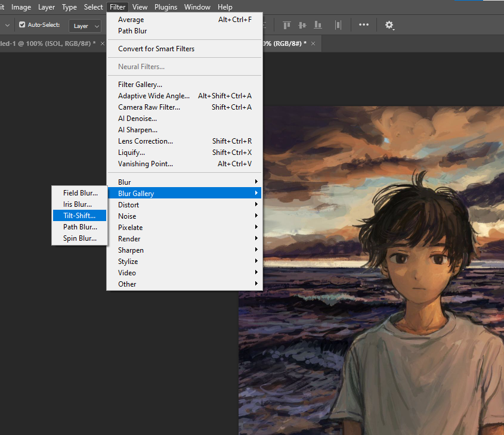Select Convert for Smart Filters
Screen dimensions: 504x435
(x=184, y=49)
